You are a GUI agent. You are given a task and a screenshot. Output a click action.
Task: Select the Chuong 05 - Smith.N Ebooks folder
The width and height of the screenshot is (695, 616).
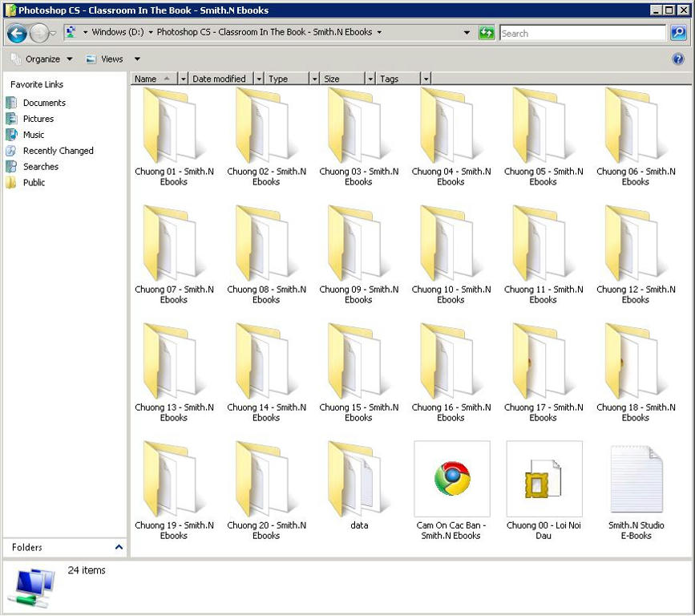pos(543,136)
